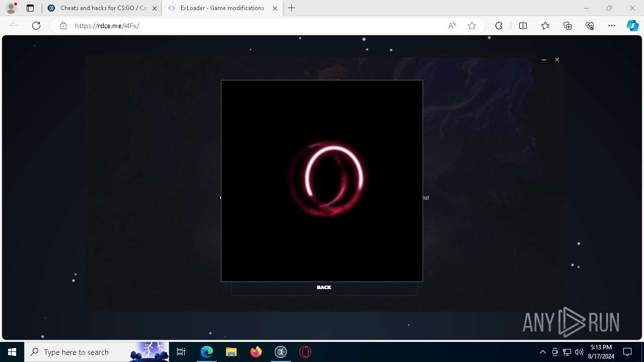View site information lock icon
This screenshot has width=644, height=362.
tap(63, 26)
